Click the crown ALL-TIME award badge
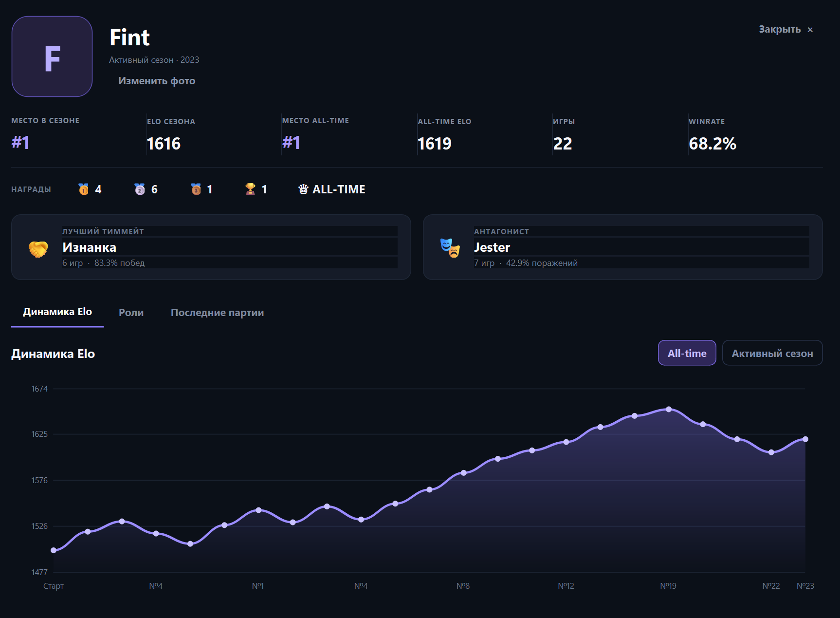The image size is (840, 618). [331, 189]
